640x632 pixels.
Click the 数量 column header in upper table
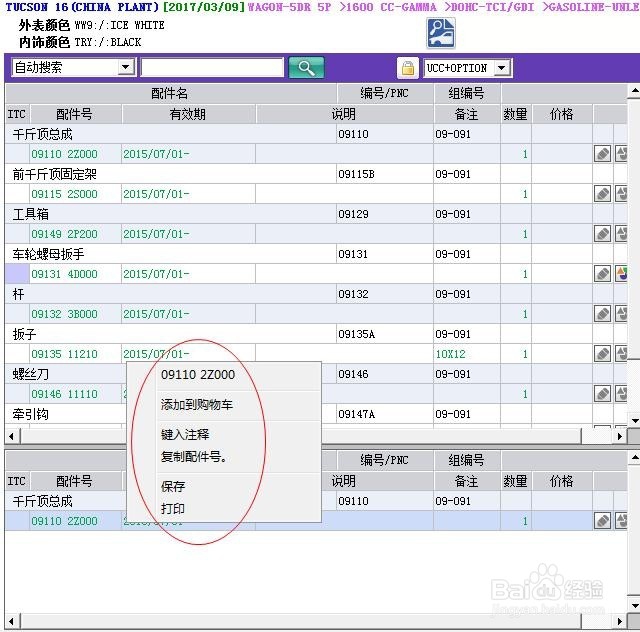516,114
